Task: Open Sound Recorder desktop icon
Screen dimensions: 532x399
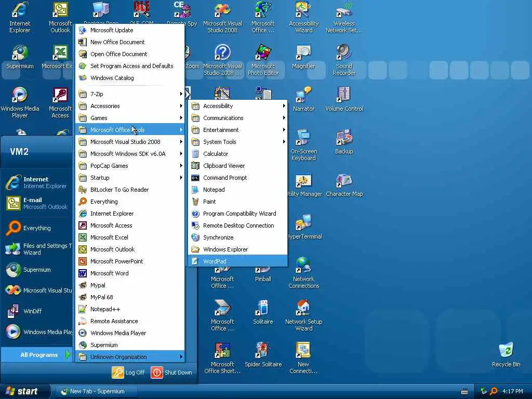Action: click(344, 60)
